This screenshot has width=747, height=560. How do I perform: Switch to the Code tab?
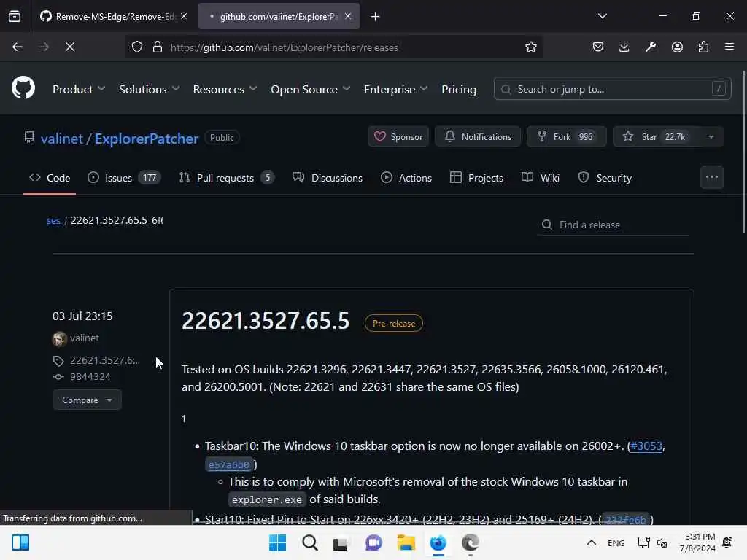50,178
